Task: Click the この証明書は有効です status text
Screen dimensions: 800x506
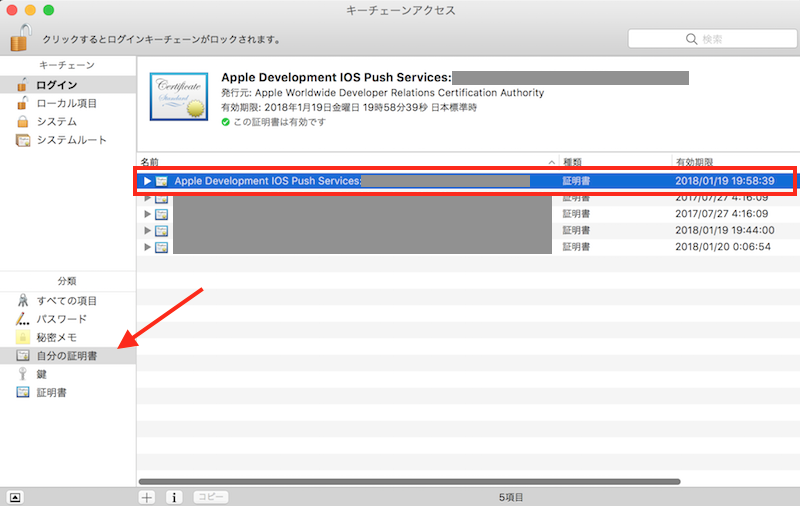Action: pyautogui.click(x=279, y=122)
